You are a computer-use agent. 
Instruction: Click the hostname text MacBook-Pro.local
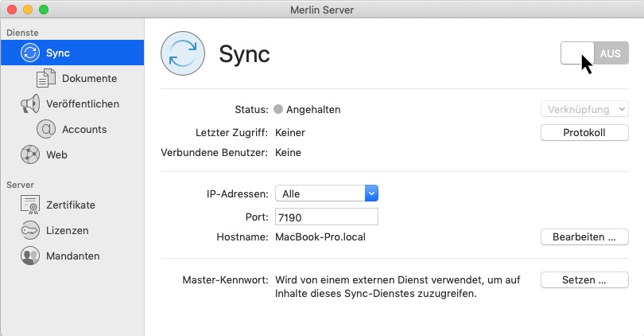[x=320, y=237]
